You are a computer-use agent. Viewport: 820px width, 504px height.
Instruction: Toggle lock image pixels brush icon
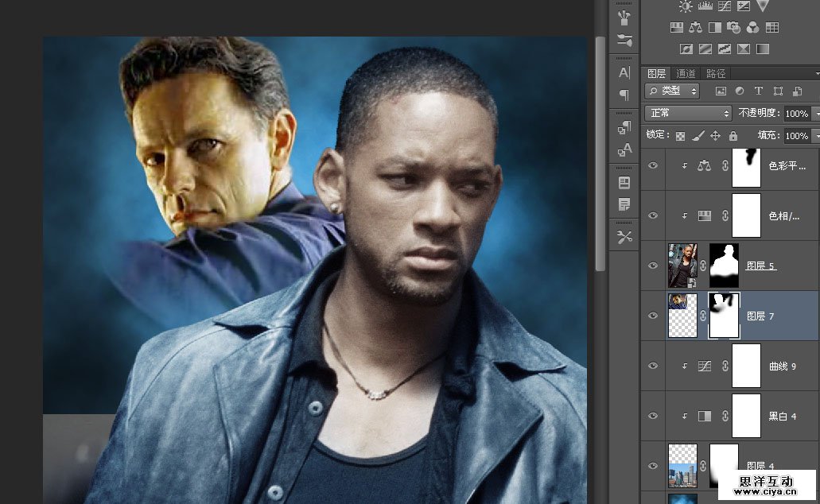698,136
